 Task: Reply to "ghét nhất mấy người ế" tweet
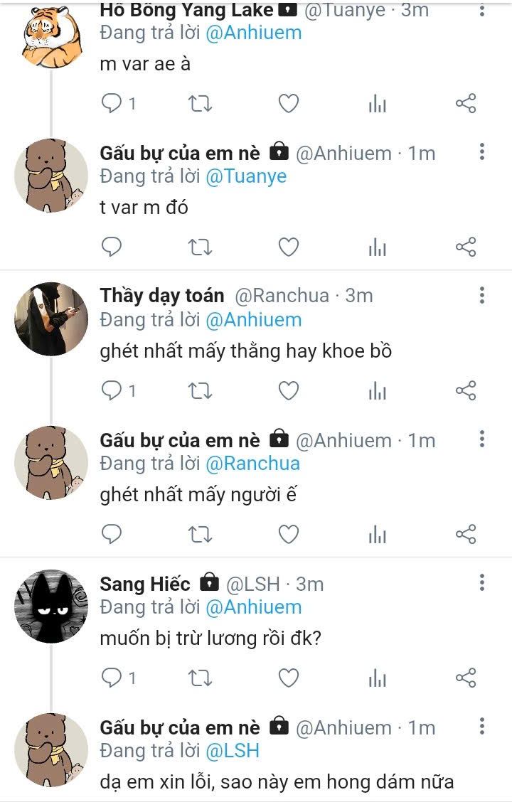pyautogui.click(x=112, y=534)
